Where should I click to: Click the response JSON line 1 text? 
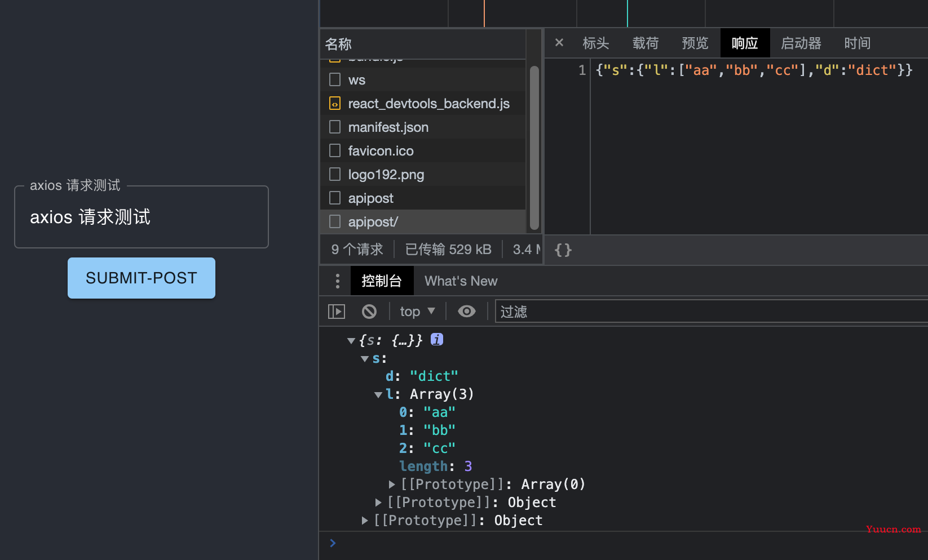pyautogui.click(x=754, y=70)
